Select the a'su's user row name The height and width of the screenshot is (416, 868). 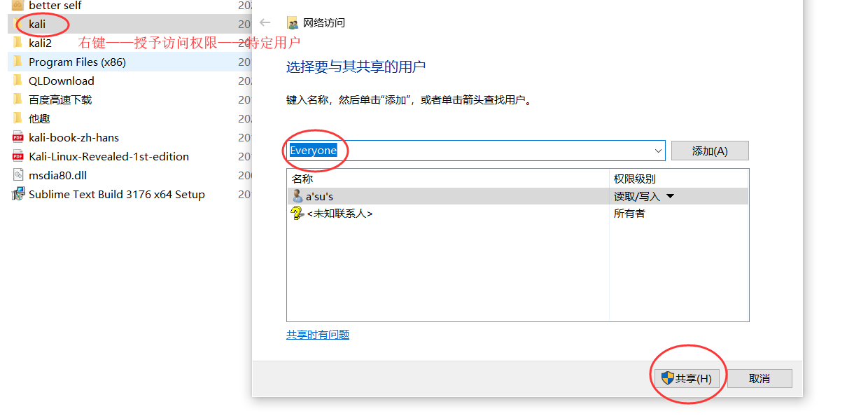(319, 197)
